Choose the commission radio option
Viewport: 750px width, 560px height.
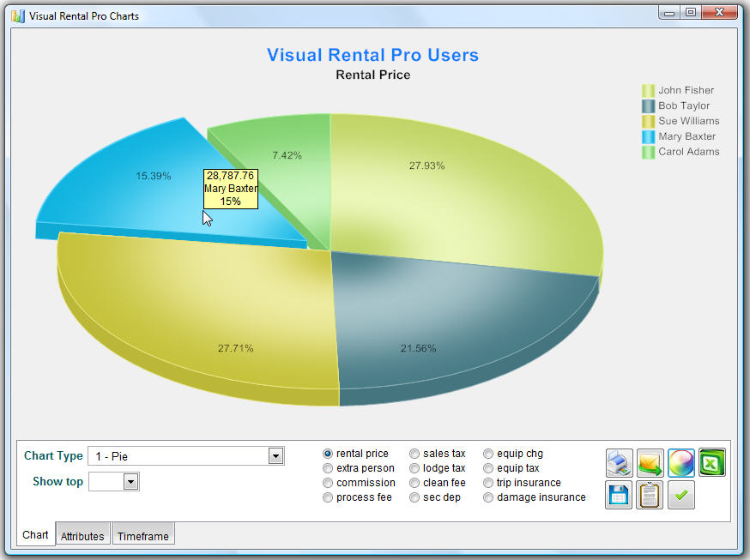(x=328, y=483)
